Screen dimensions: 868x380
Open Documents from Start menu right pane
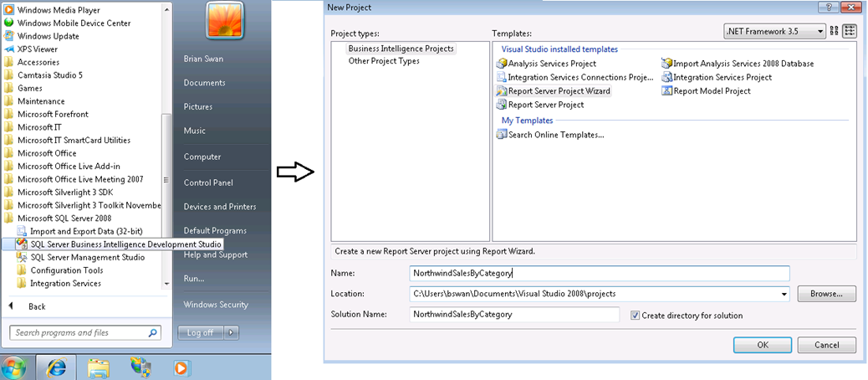(x=204, y=83)
